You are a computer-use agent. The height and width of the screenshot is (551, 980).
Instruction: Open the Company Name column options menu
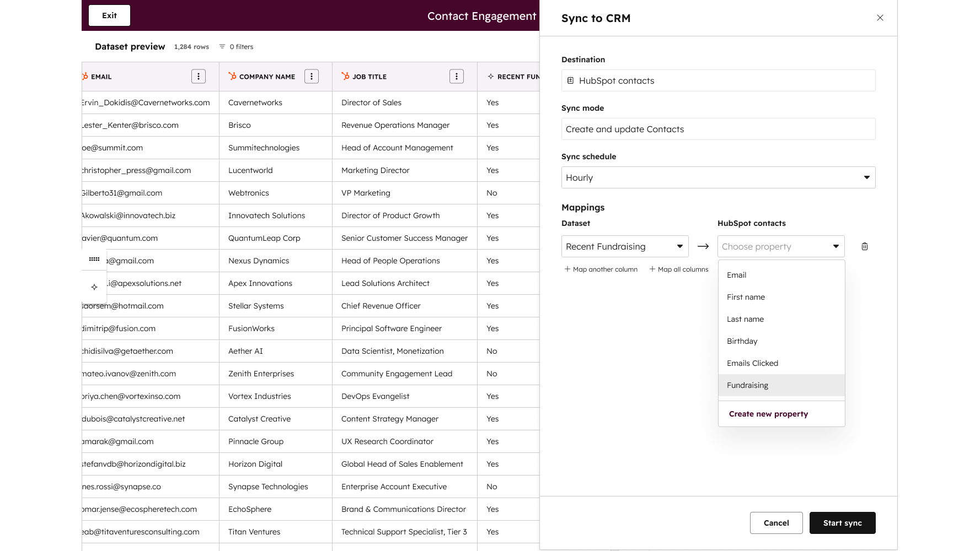(x=312, y=77)
